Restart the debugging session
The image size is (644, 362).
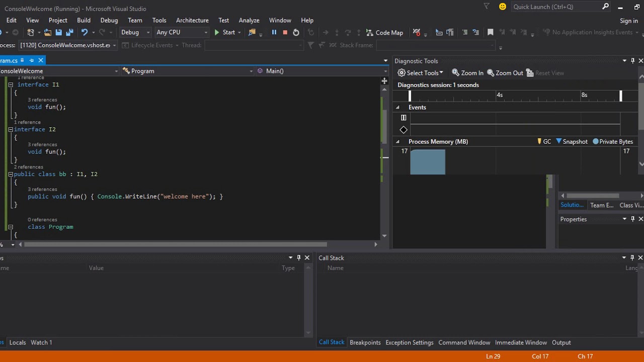click(296, 32)
